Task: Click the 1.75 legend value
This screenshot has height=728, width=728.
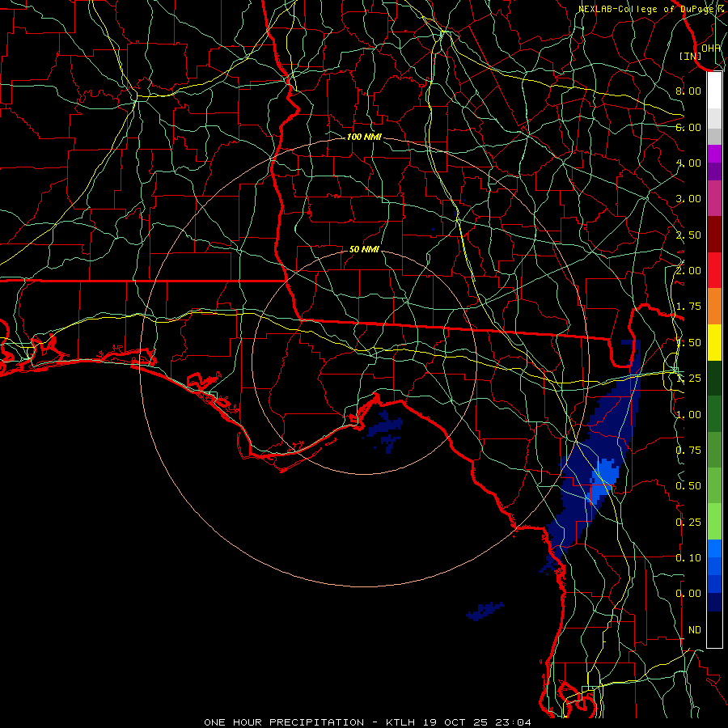Action: coord(688,307)
